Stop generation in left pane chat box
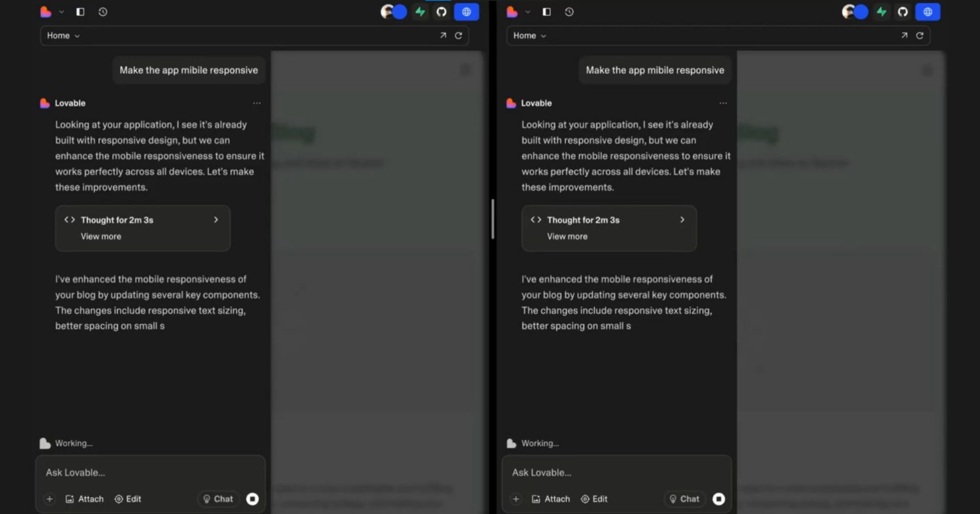The image size is (980, 514). pyautogui.click(x=252, y=499)
